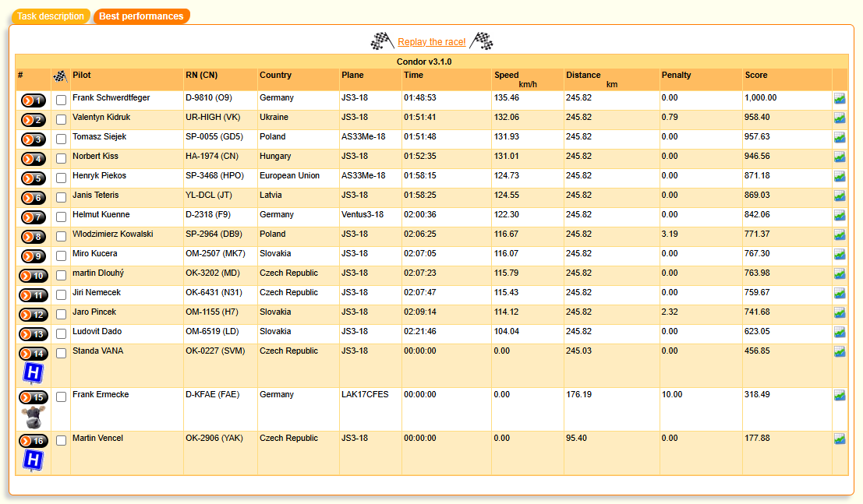
Task: Switch to the Task description tab
Action: click(51, 16)
